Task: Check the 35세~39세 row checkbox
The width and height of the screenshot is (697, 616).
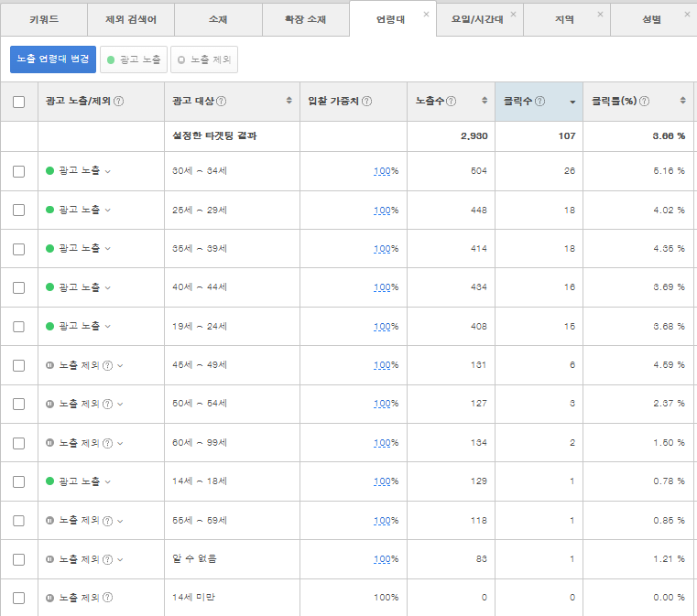Action: coord(18,249)
